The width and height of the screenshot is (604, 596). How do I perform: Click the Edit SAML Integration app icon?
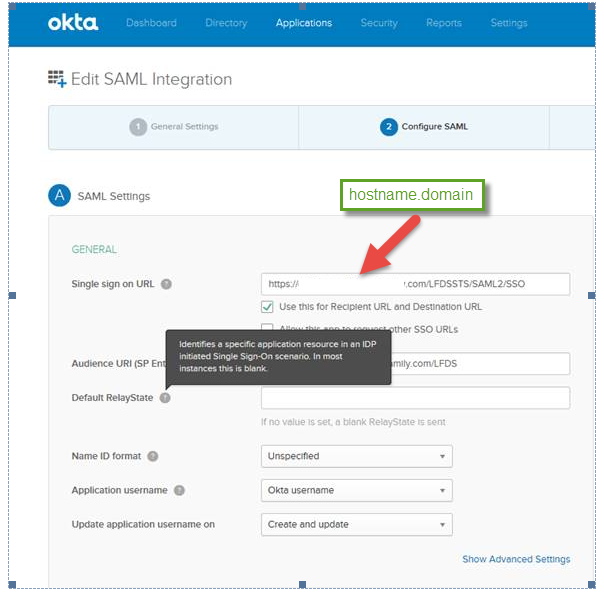click(x=57, y=79)
